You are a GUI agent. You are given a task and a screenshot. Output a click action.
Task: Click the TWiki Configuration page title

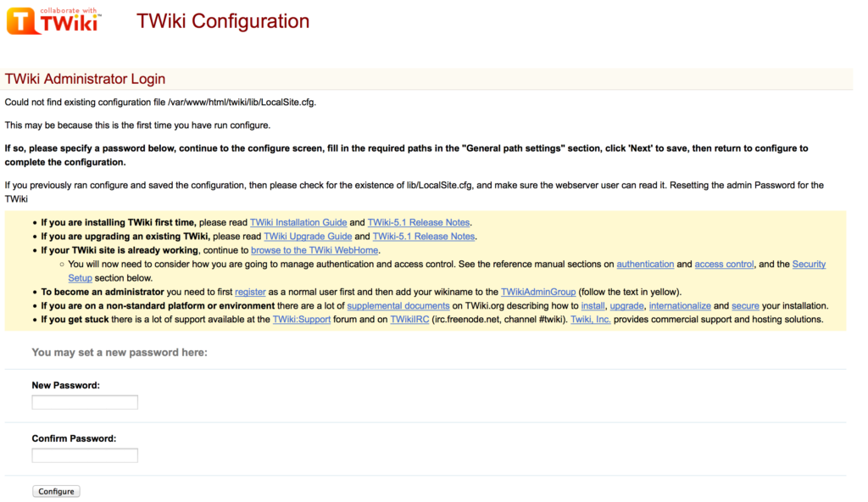223,21
